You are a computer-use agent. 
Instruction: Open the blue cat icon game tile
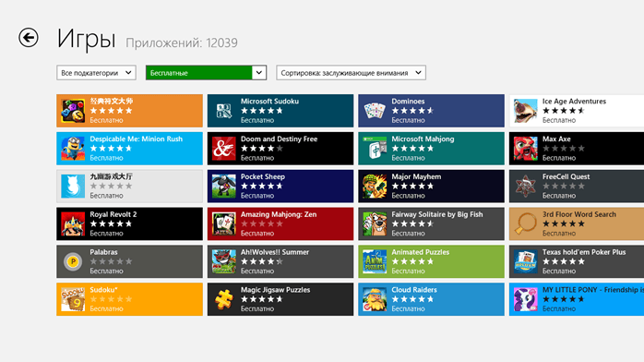point(73,187)
